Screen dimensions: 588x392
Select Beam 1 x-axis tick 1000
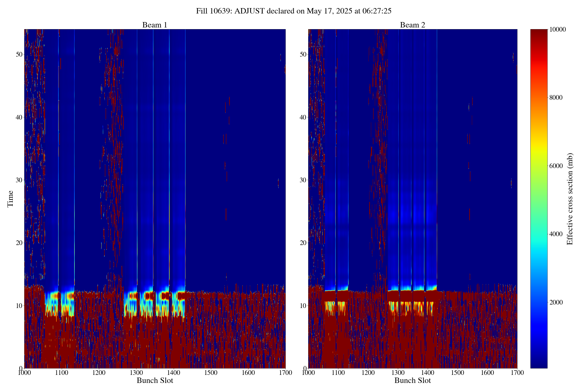(24, 373)
